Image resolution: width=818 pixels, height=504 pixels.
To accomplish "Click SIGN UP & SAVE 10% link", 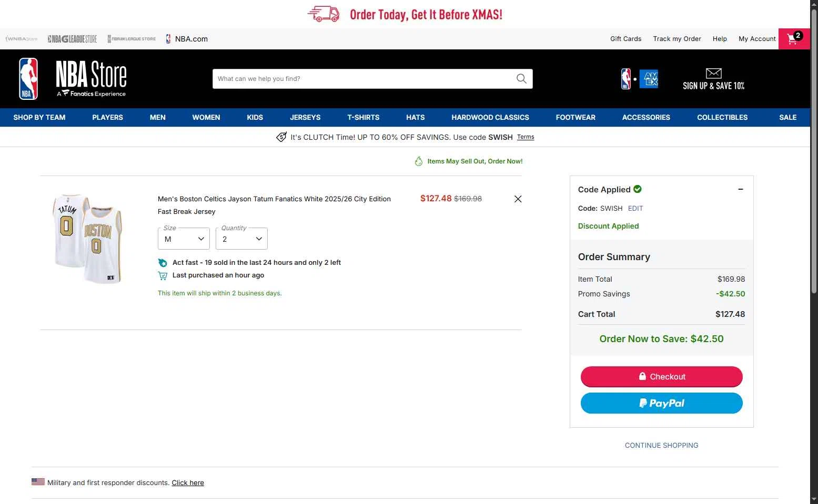I will (714, 86).
